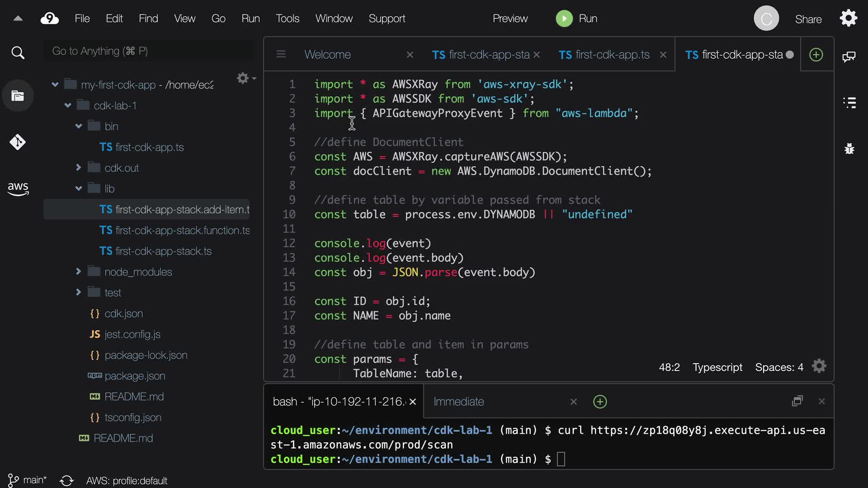Open the Outline panel icon on right
The height and width of the screenshot is (488, 868).
[849, 103]
